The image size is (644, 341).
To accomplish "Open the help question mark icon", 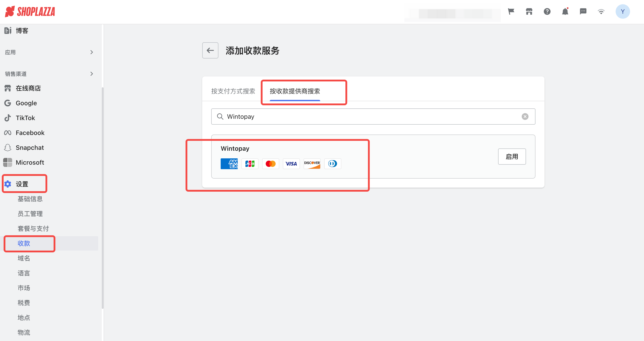I will tap(547, 11).
